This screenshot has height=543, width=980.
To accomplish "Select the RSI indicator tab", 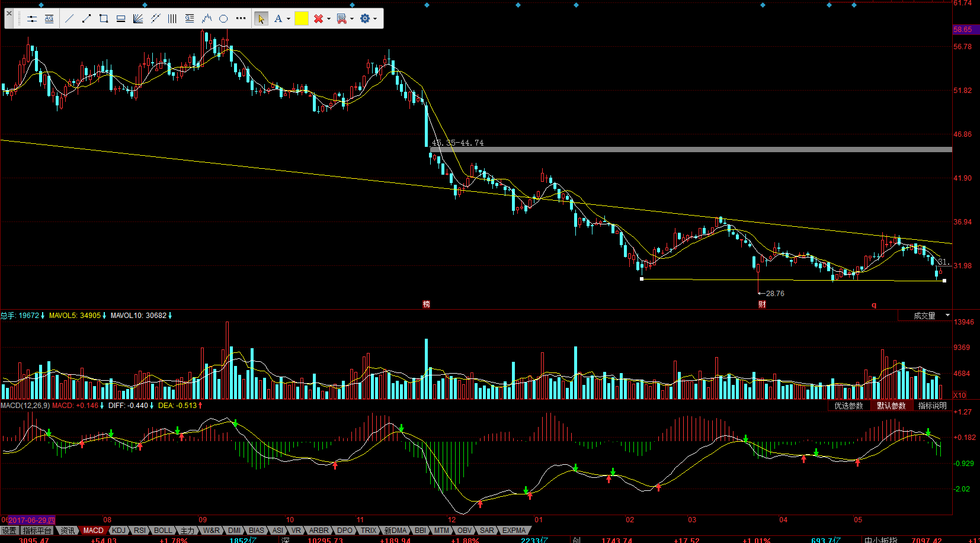I will (x=140, y=531).
